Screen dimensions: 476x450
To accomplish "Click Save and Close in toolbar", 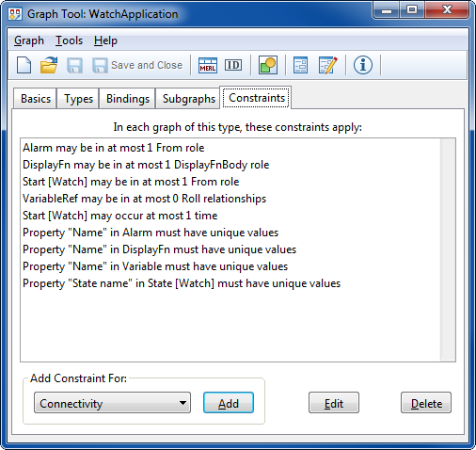I will pyautogui.click(x=137, y=65).
